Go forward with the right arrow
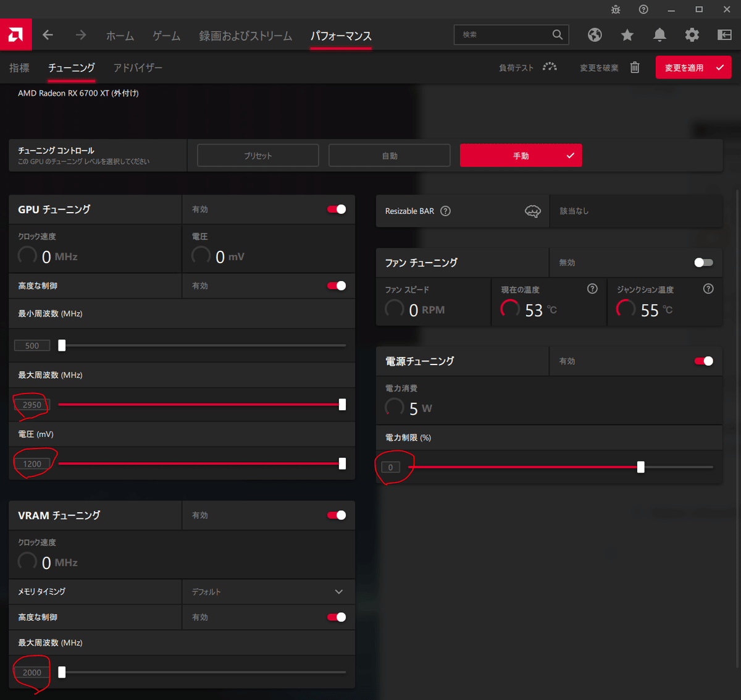741x700 pixels. pyautogui.click(x=81, y=35)
